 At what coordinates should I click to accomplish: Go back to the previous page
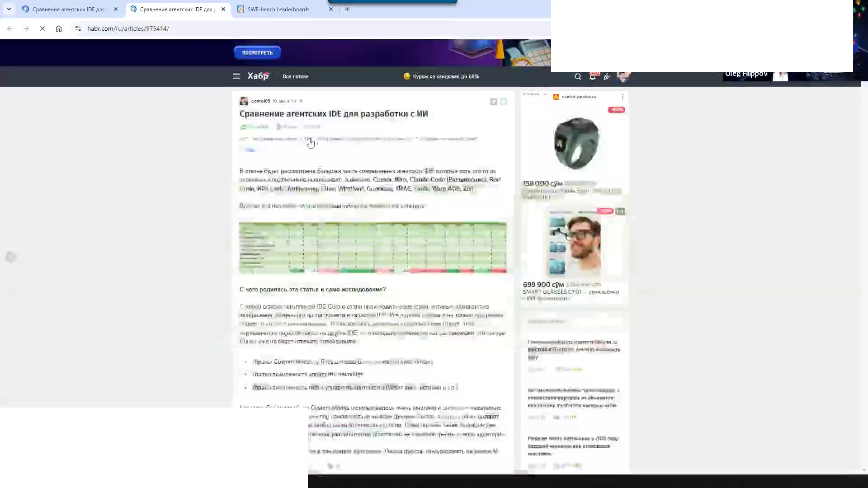(10, 28)
